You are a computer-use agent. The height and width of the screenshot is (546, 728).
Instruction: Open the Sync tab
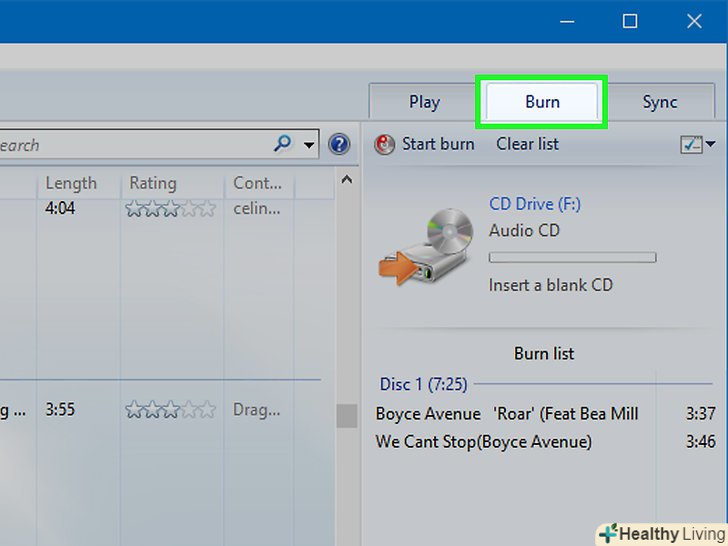coord(660,102)
